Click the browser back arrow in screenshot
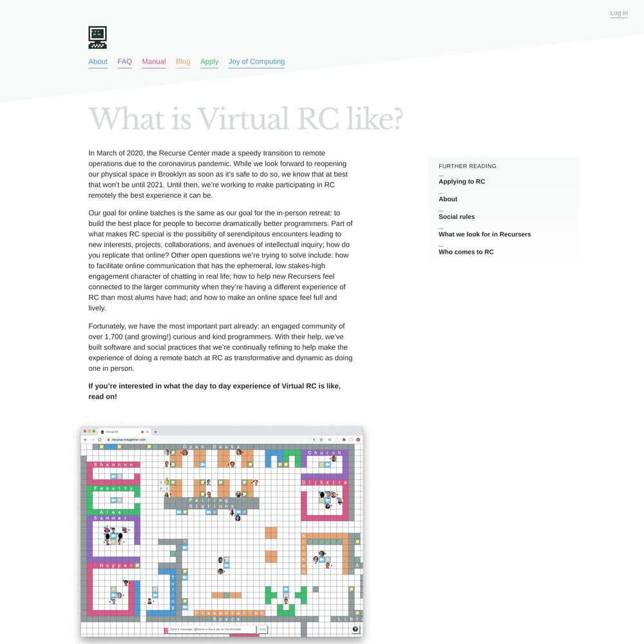Image resolution: width=644 pixels, height=644 pixels. click(86, 439)
